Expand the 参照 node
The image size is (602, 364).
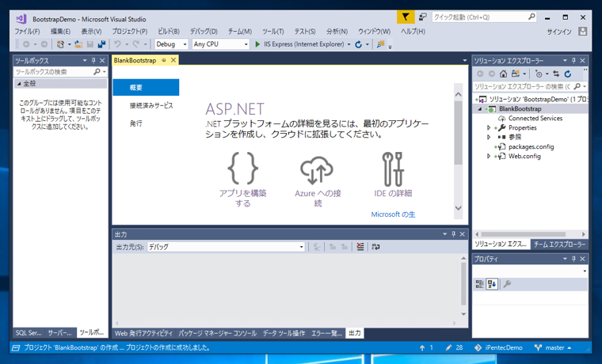489,137
